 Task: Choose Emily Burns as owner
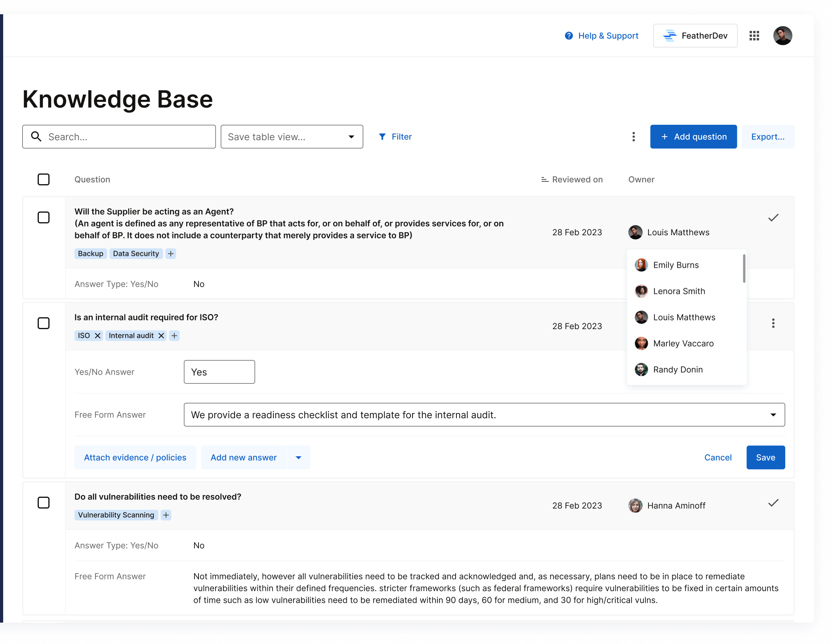click(676, 265)
